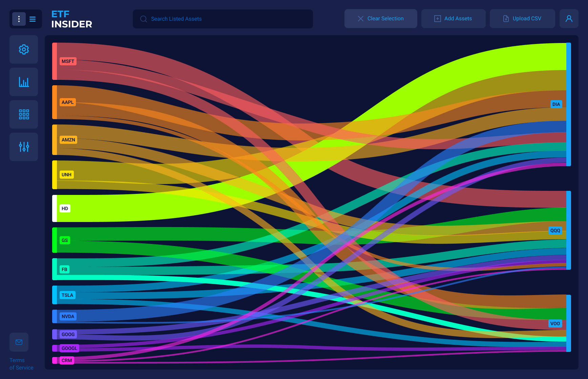Image resolution: width=588 pixels, height=379 pixels.
Task: Open sliders filter panel in sidebar
Action: click(24, 147)
